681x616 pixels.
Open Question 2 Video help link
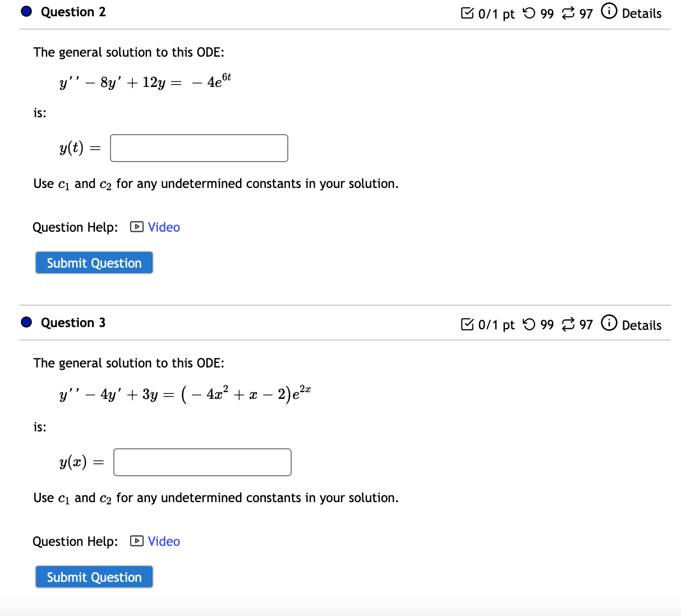[x=164, y=227]
